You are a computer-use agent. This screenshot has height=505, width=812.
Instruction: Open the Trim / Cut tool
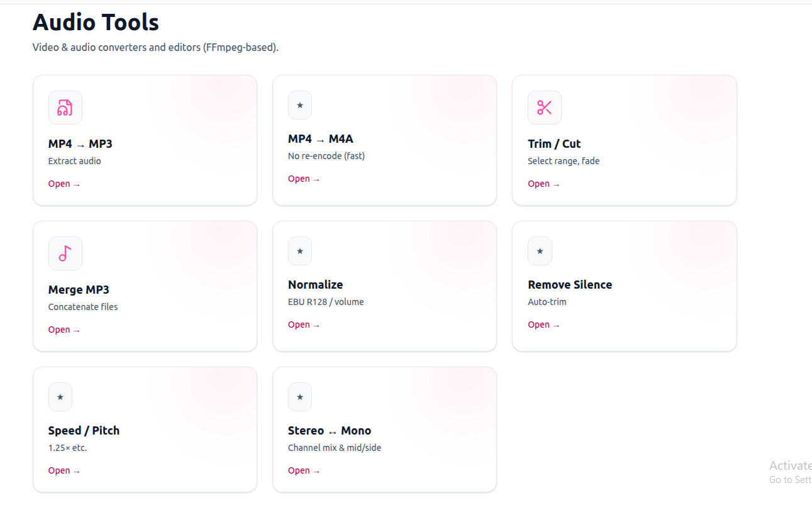click(543, 183)
